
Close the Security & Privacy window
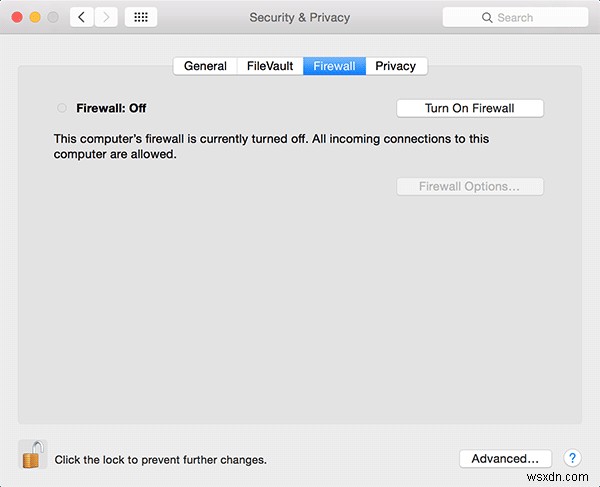click(x=17, y=17)
